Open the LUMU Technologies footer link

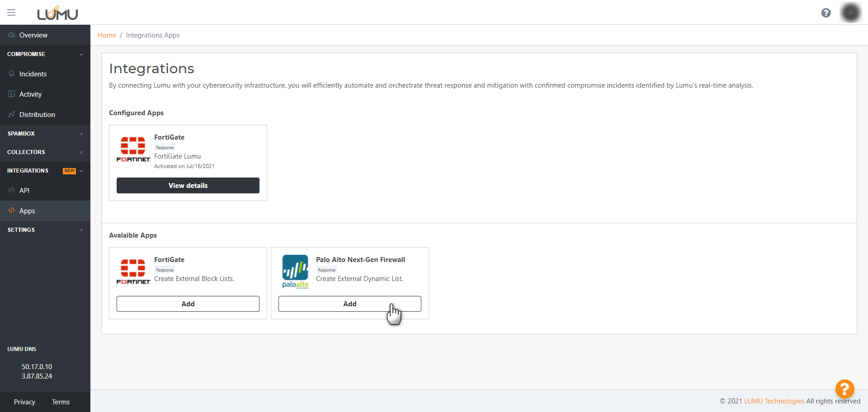coord(774,401)
